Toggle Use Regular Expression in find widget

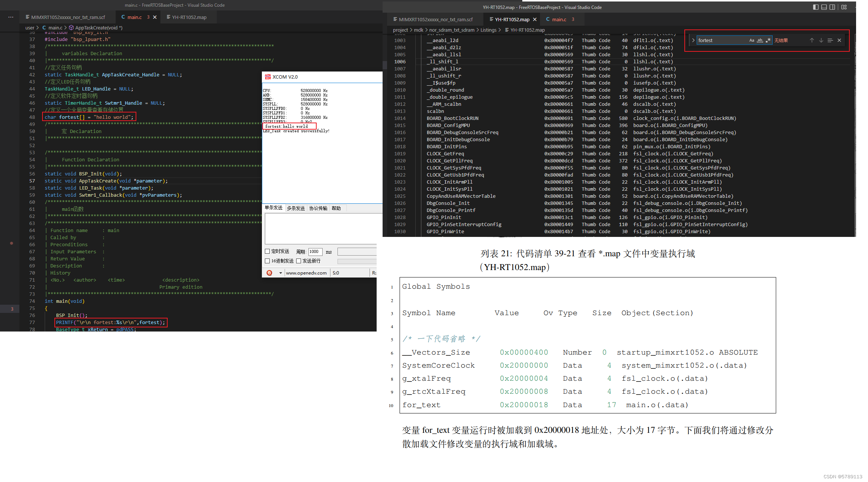coord(768,40)
